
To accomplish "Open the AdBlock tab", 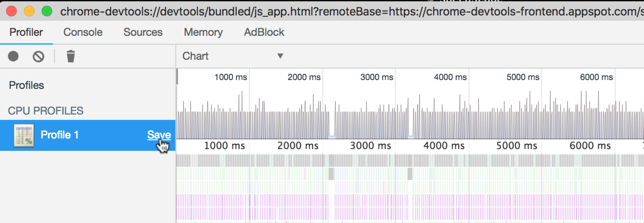I will tap(264, 32).
